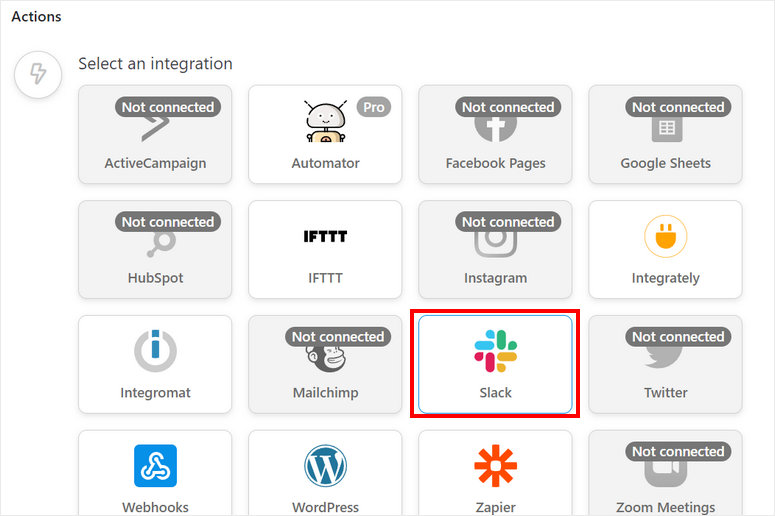The height and width of the screenshot is (516, 775).
Task: Select the Instagram integration
Action: click(495, 250)
